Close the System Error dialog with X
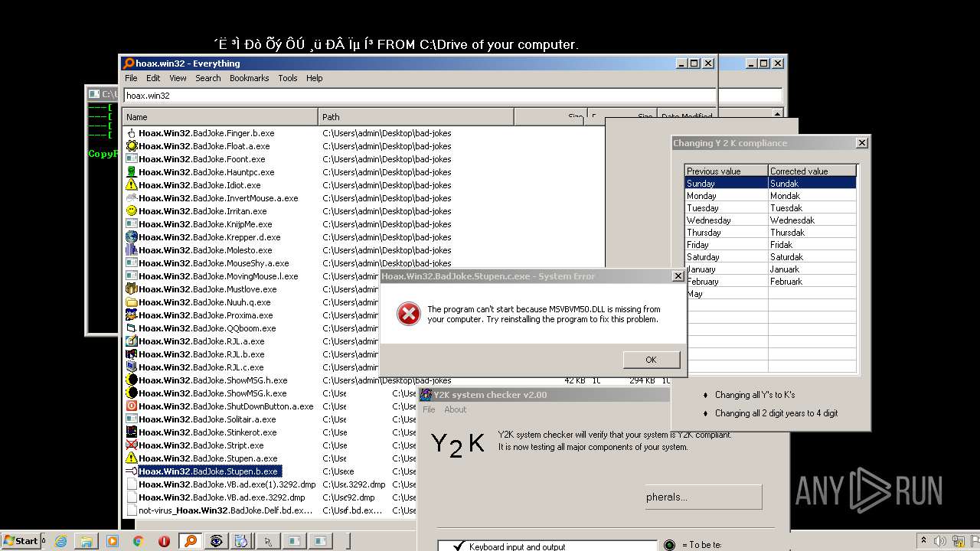Viewport: 980px width, 551px height. (678, 276)
